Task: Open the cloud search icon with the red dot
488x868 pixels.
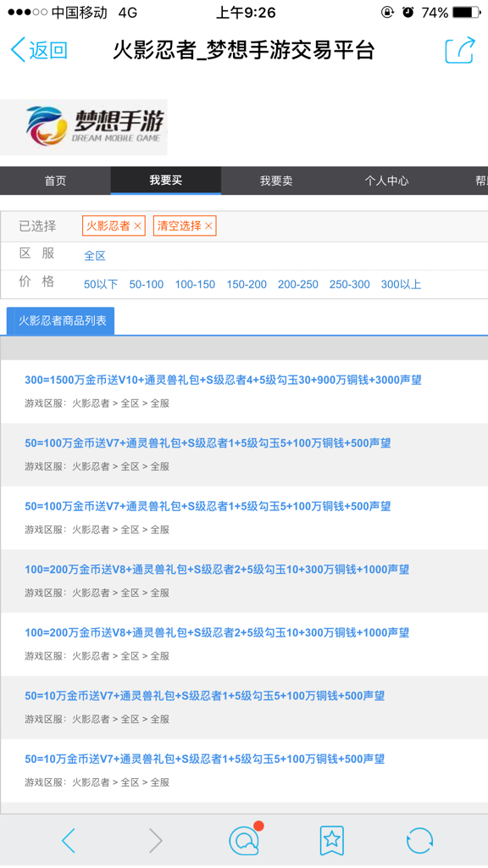Action: 245,840
